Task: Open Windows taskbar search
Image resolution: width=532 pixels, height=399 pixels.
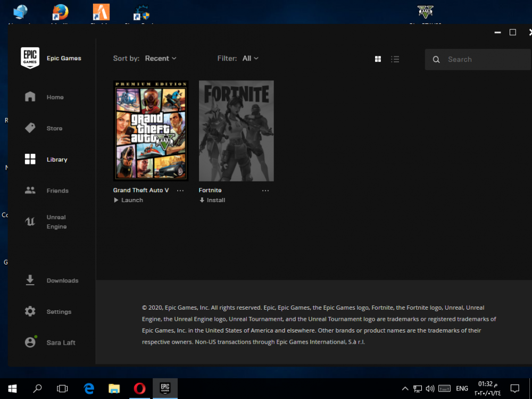Action: coord(37,388)
